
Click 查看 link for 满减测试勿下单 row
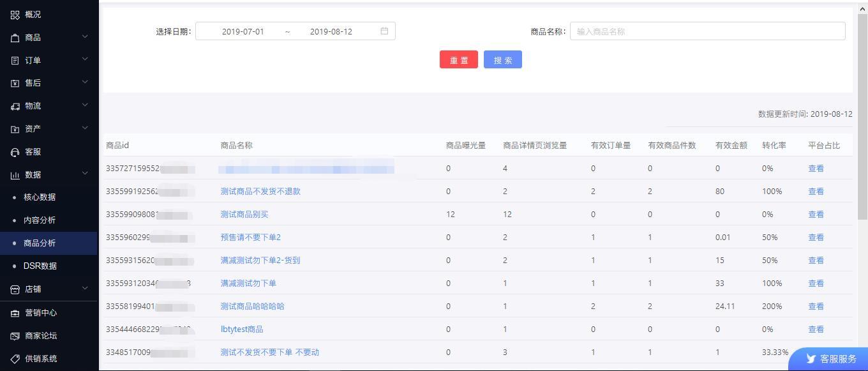(x=816, y=284)
